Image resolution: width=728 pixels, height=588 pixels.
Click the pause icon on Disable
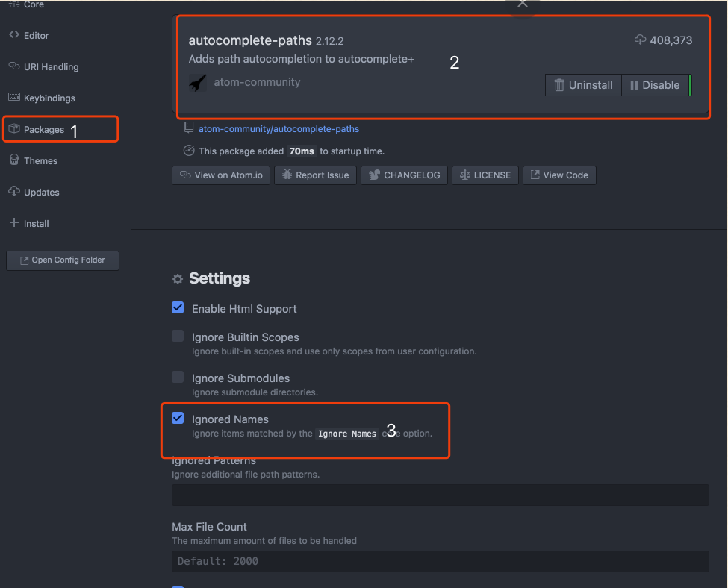coord(634,85)
